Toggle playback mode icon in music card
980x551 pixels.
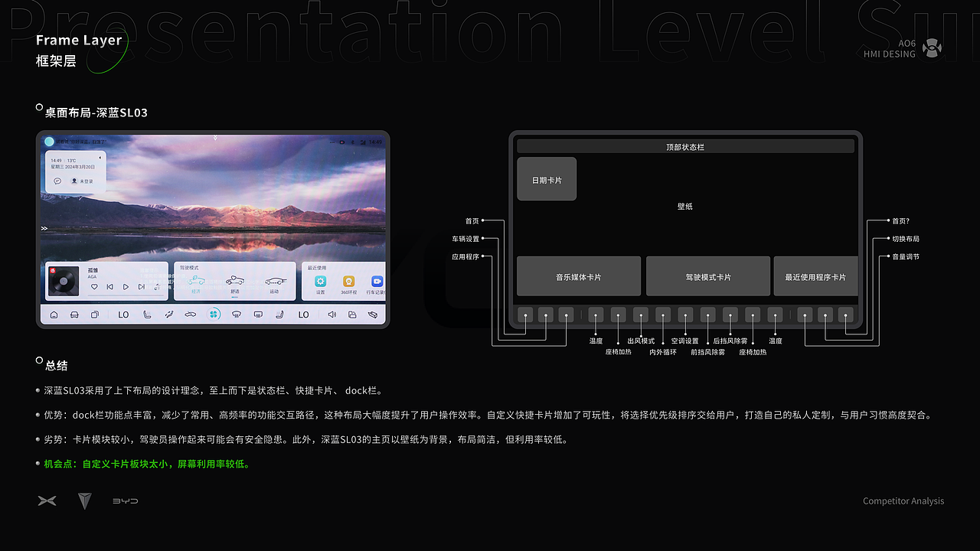(x=157, y=286)
